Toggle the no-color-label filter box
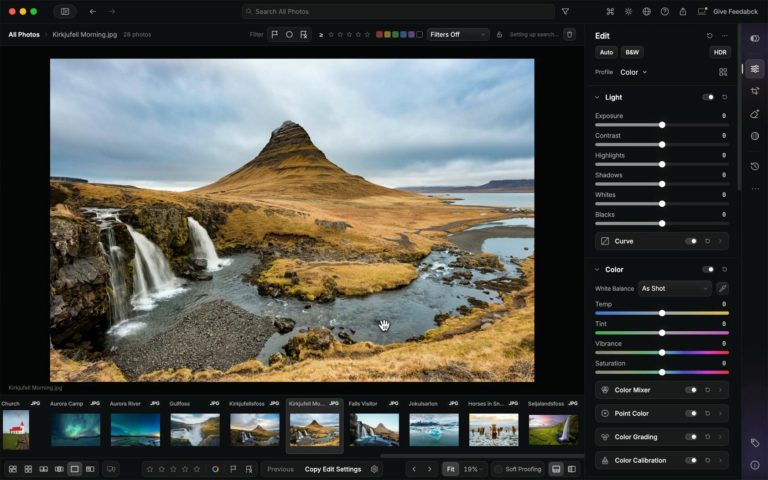This screenshot has width=768, height=480. pos(419,34)
